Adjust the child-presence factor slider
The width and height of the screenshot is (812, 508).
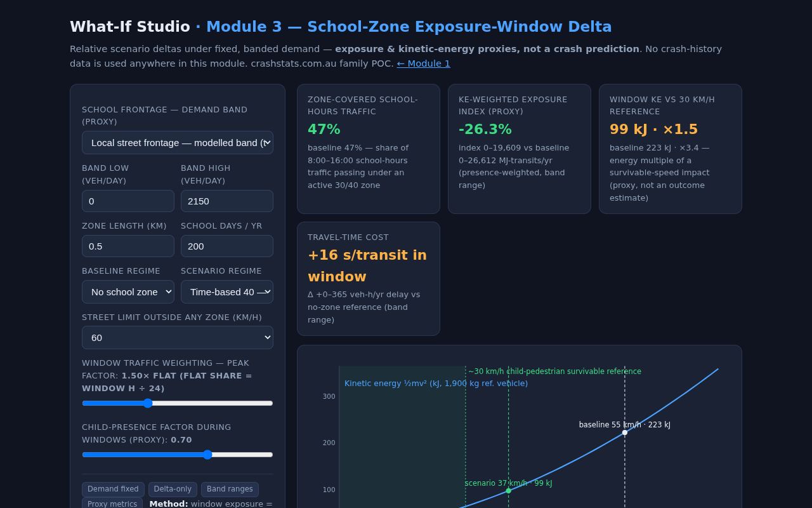pos(178,455)
